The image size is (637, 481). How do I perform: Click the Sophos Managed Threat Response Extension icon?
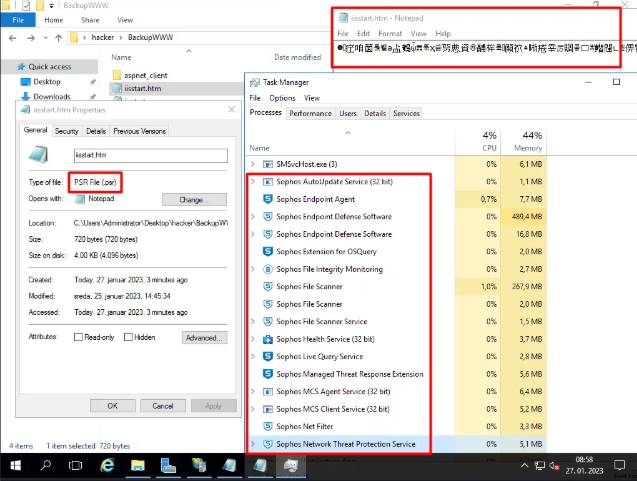coord(268,374)
